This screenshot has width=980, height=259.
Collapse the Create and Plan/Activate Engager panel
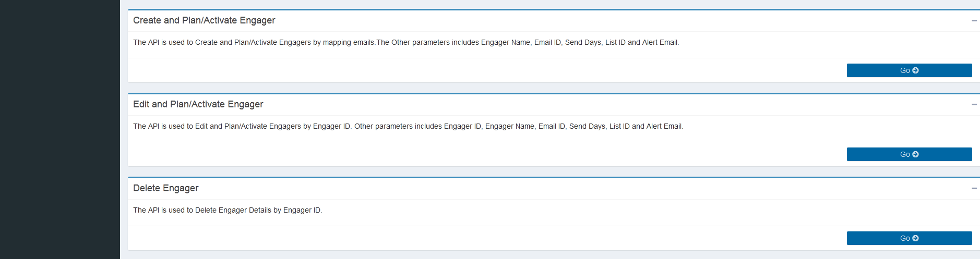click(x=974, y=21)
